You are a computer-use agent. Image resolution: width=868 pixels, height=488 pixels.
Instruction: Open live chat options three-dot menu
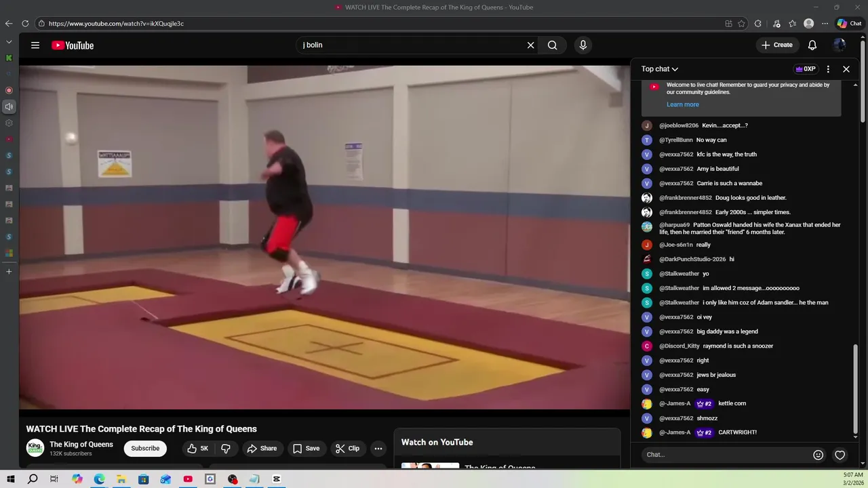pos(828,69)
